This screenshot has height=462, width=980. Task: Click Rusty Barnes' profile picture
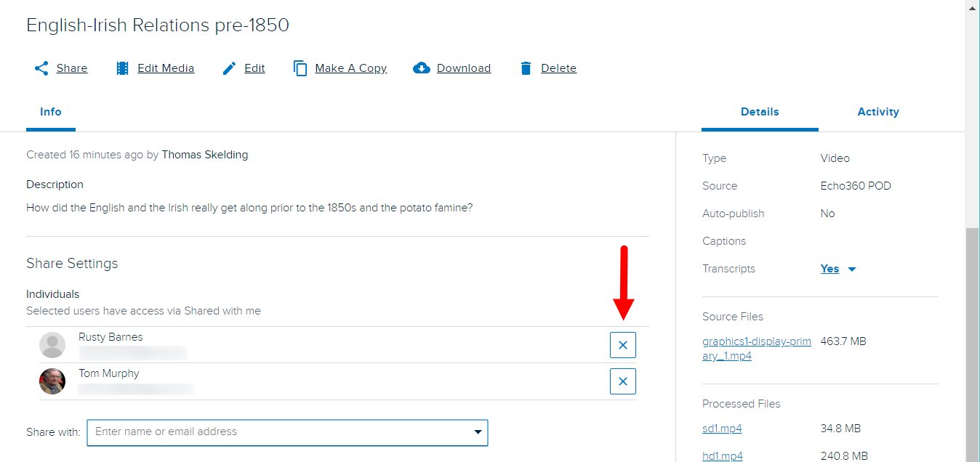click(52, 345)
